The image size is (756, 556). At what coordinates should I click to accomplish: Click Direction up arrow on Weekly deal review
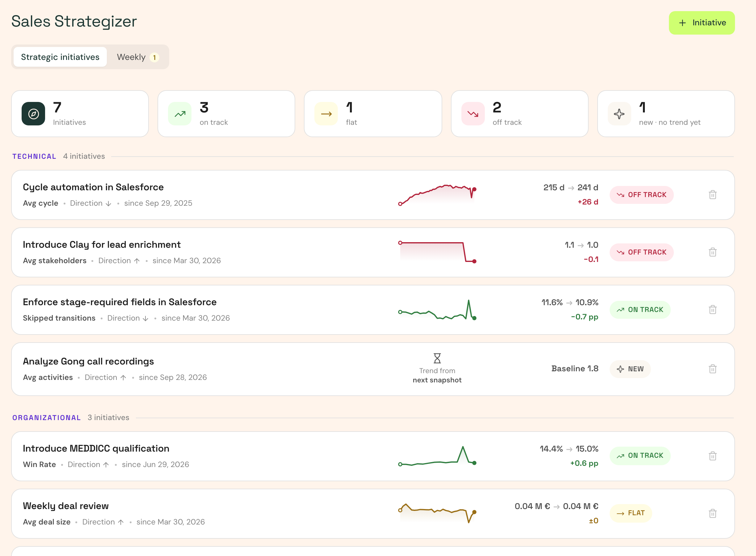tap(121, 522)
